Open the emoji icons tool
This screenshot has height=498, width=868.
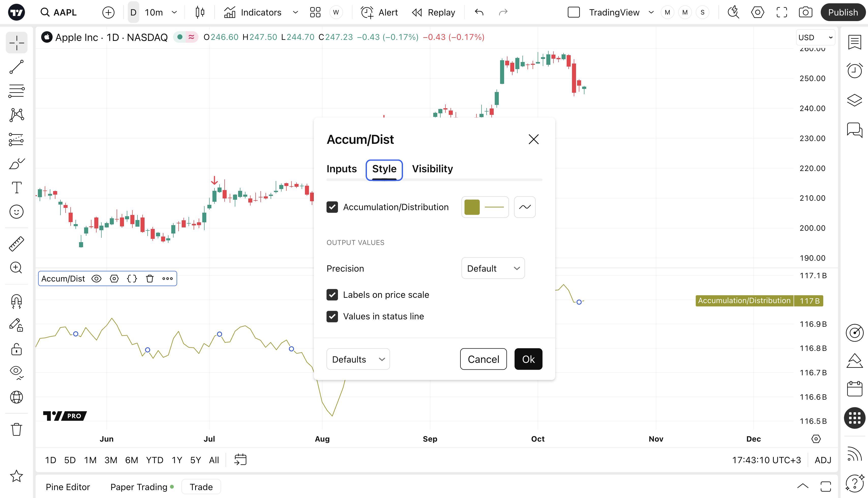click(17, 212)
